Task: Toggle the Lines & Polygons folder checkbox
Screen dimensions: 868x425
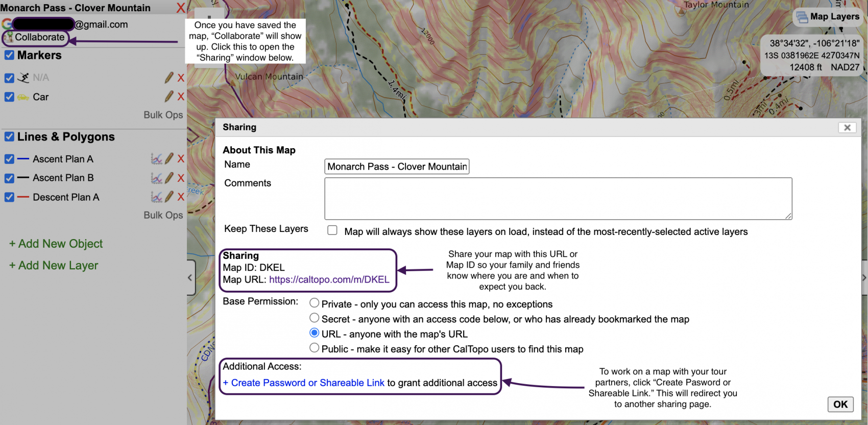Action: pos(9,137)
